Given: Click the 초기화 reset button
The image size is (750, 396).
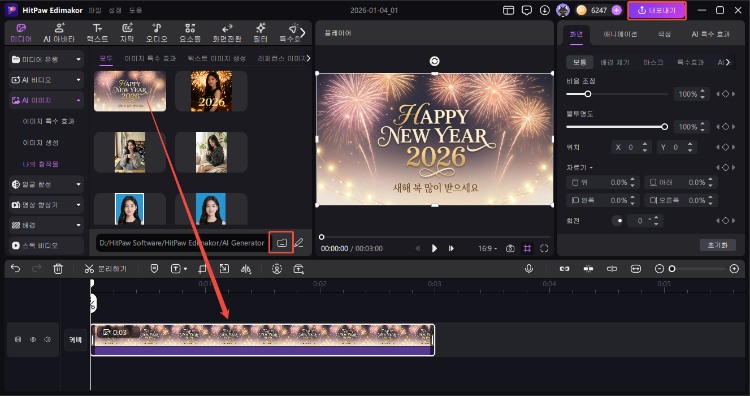Looking at the screenshot, I should [717, 245].
